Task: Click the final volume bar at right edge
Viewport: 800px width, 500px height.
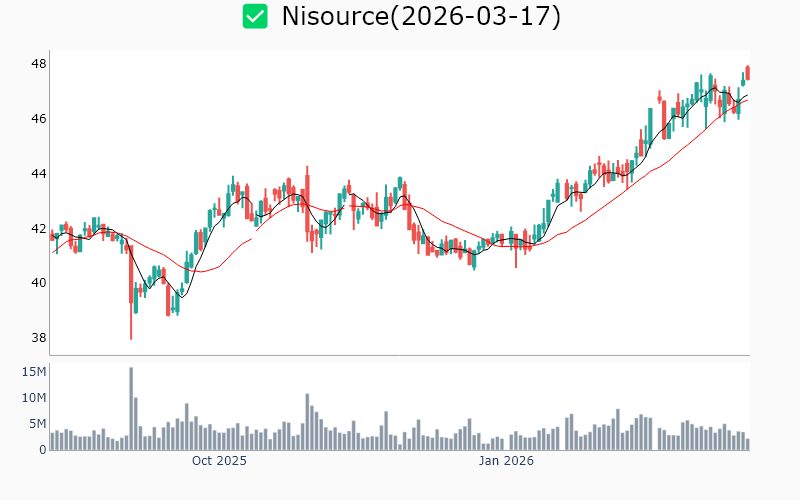Action: click(747, 444)
